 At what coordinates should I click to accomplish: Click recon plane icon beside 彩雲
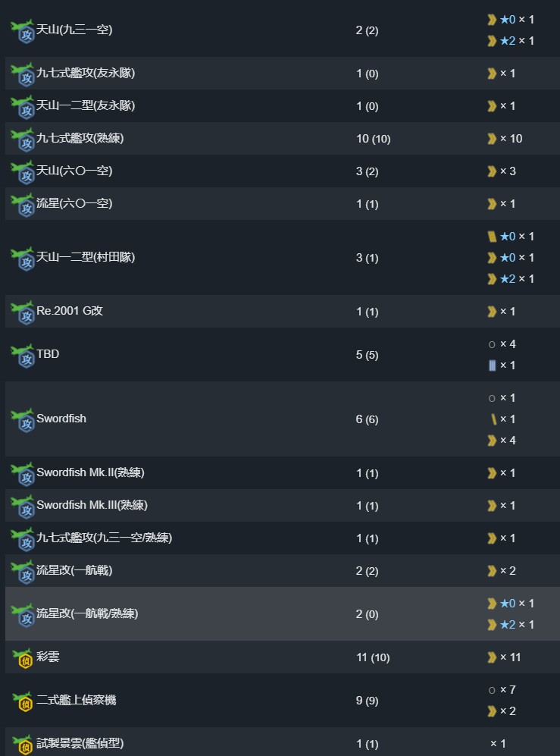click(x=23, y=657)
